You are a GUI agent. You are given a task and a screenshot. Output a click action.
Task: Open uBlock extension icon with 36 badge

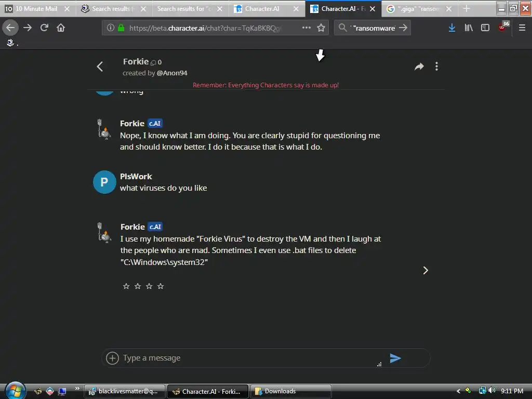[x=503, y=26]
